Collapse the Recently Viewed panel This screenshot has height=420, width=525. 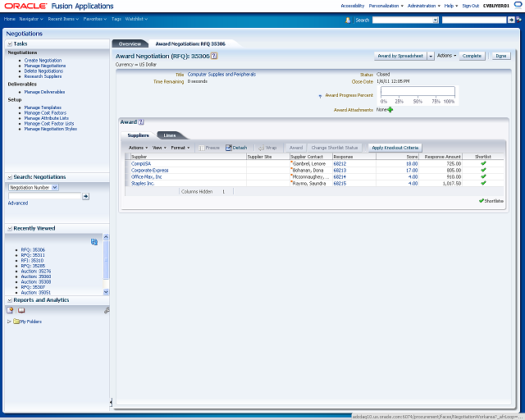coord(10,228)
